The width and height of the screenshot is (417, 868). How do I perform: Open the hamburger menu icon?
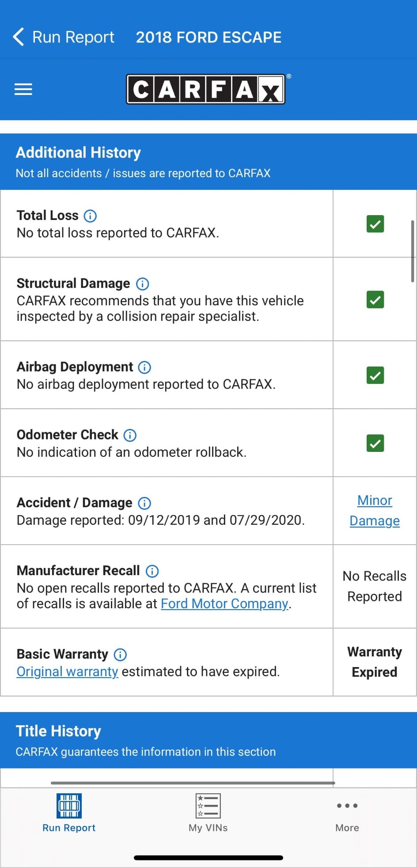pyautogui.click(x=23, y=89)
